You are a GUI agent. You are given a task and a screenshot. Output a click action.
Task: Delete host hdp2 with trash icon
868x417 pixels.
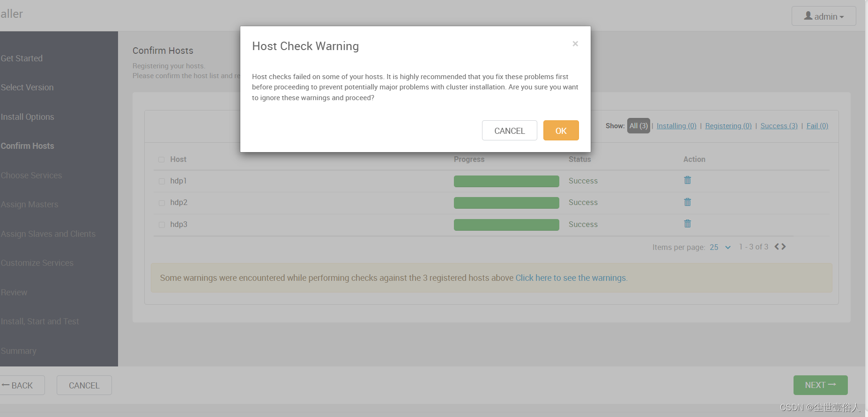click(687, 202)
